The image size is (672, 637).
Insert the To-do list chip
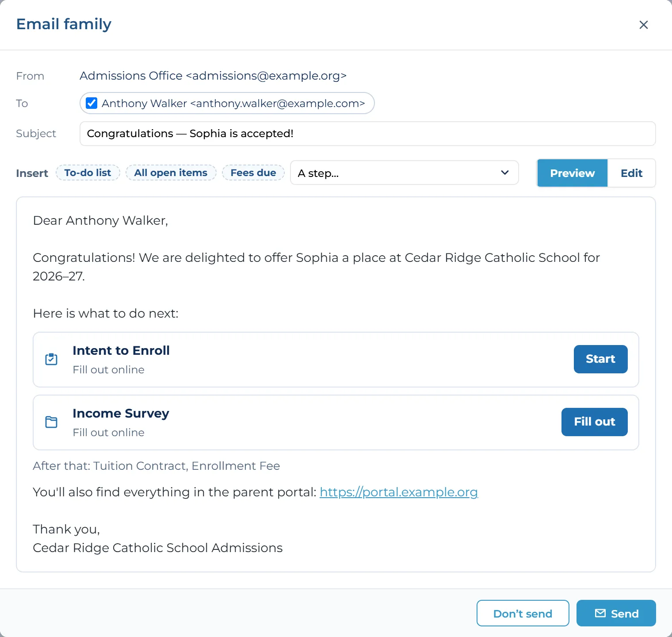88,173
